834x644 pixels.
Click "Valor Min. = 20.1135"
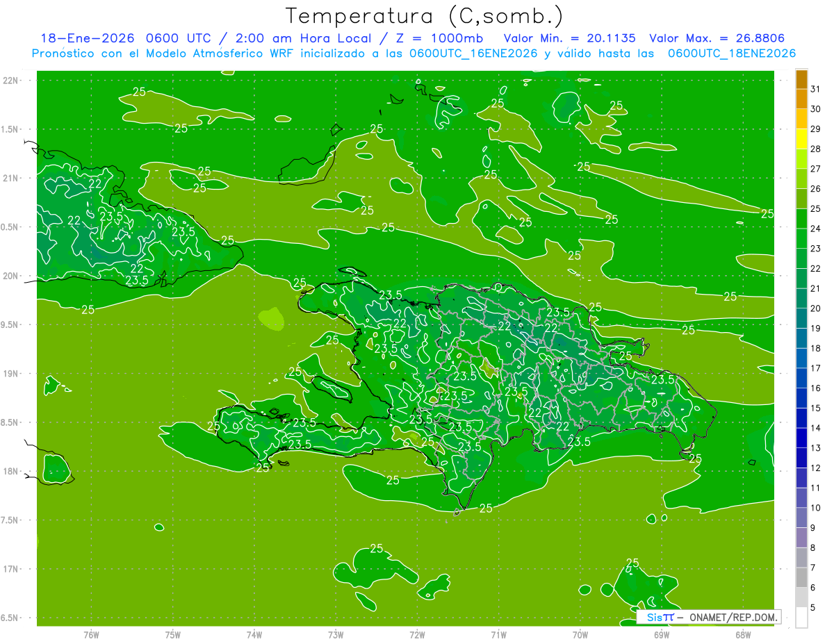point(569,38)
